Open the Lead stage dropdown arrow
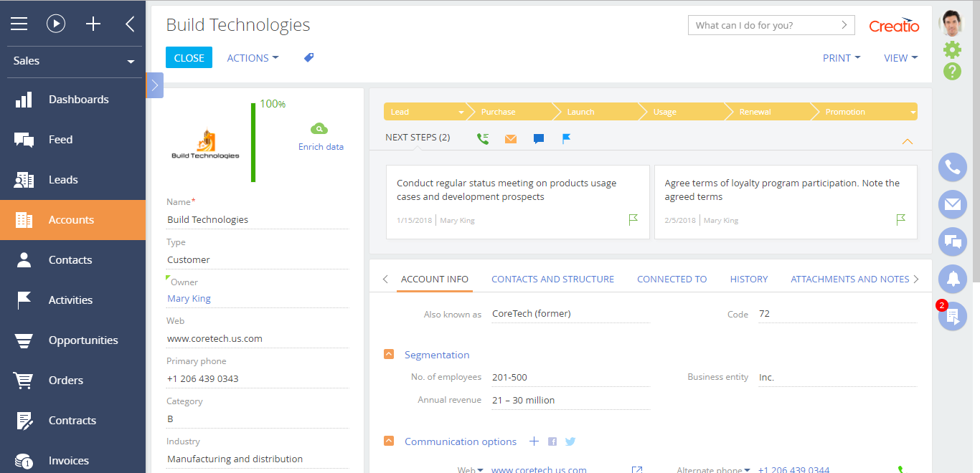 [461, 113]
